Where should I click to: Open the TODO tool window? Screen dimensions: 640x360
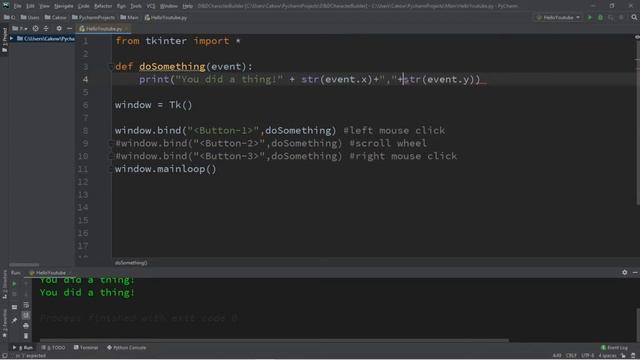[53, 348]
